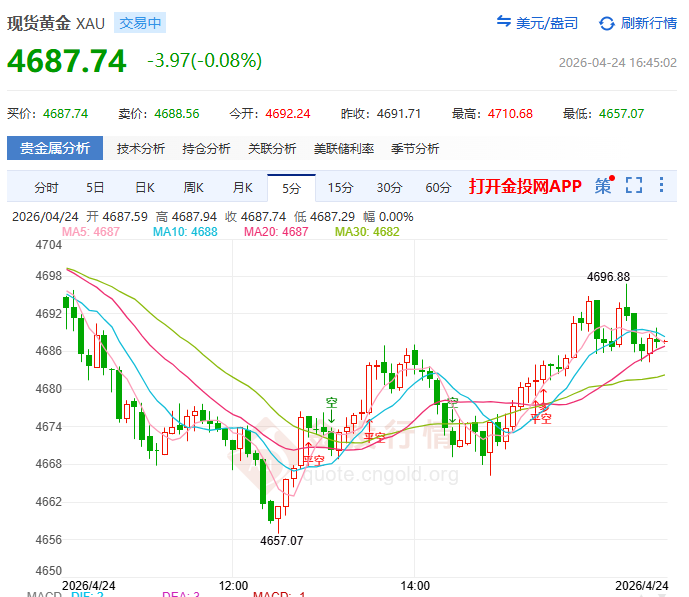Click the MA20: 4687 legend label

point(276,232)
